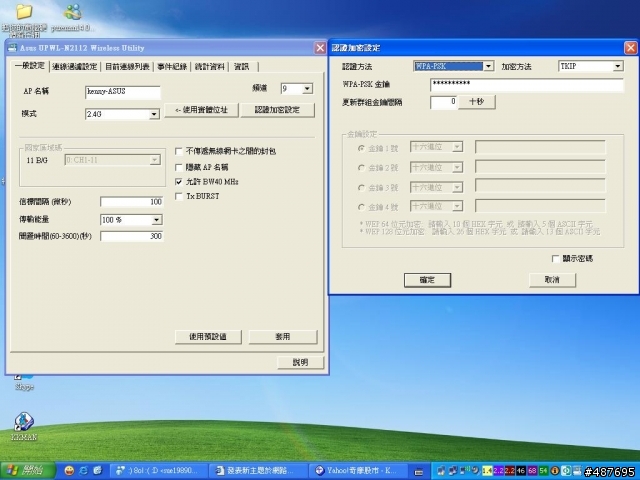640x480 pixels.
Task: Click the green square tray icon
Action: 566,471
